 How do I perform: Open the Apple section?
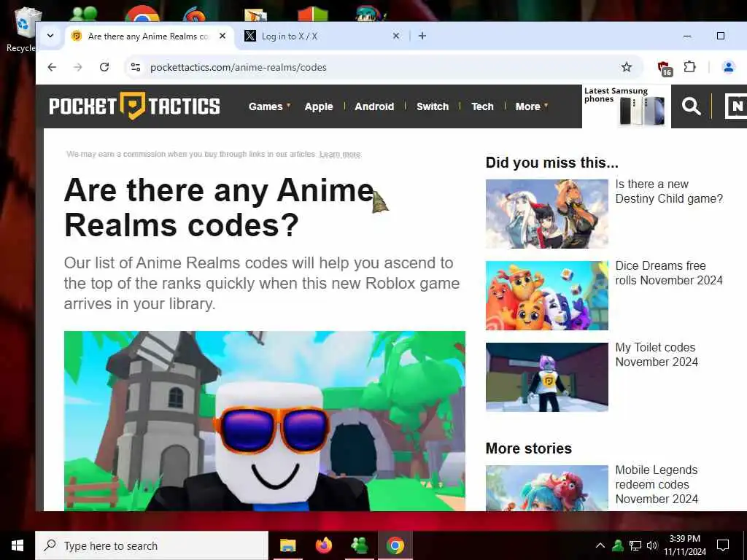pyautogui.click(x=319, y=106)
